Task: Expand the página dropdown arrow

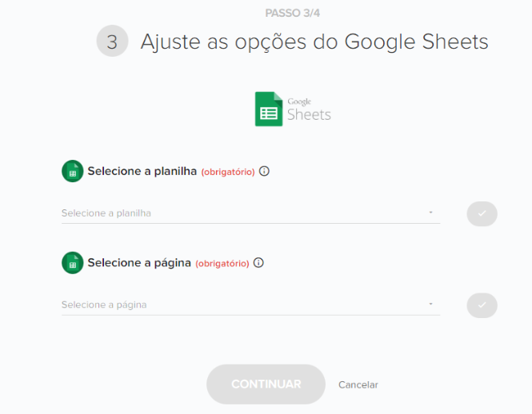Action: 430,305
